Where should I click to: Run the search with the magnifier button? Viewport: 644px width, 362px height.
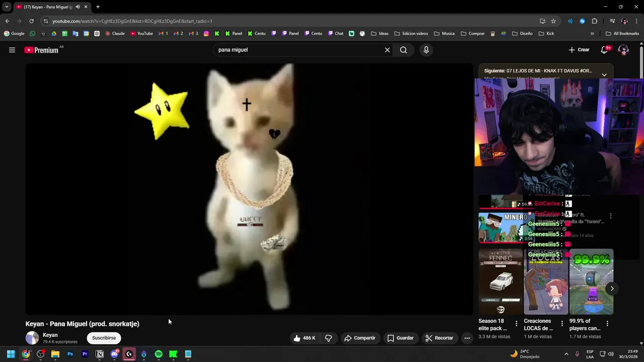click(x=404, y=50)
